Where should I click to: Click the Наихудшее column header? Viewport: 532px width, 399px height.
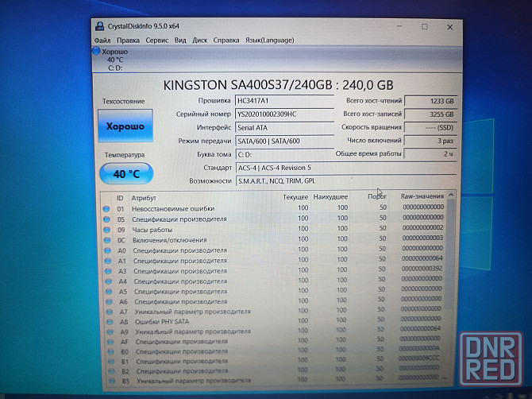pyautogui.click(x=330, y=197)
